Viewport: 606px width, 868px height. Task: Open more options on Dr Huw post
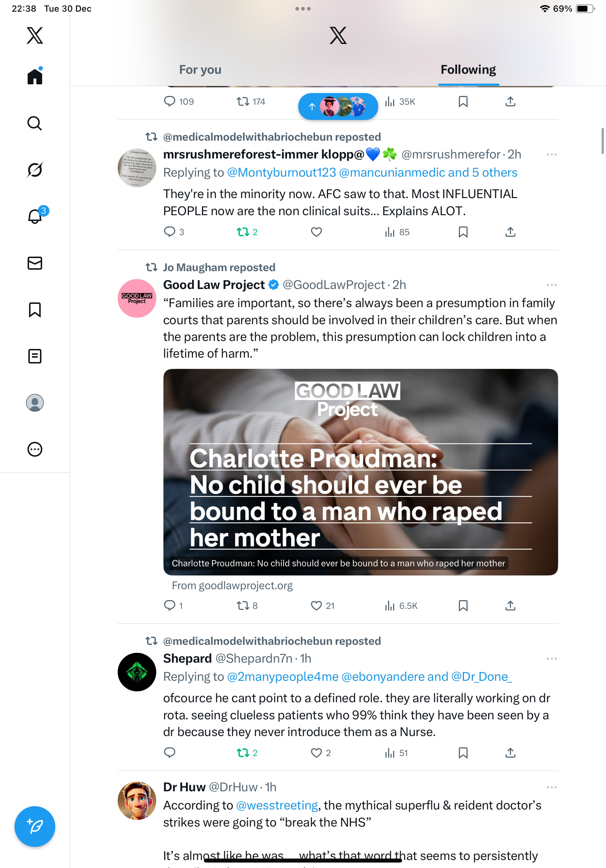pyautogui.click(x=552, y=787)
